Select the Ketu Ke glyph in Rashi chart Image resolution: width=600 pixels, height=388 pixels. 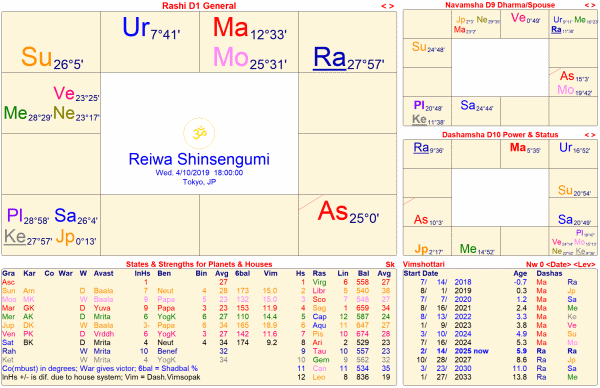tap(15, 237)
